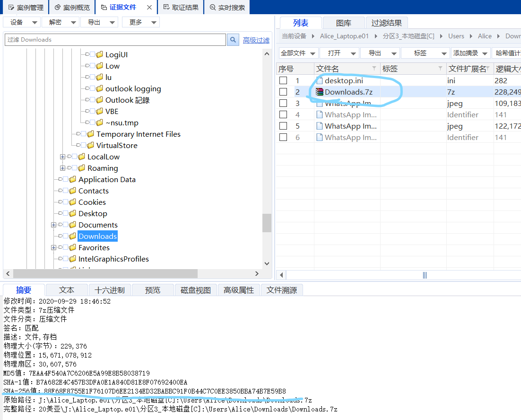Click the search magnifier button beside filter box

pyautogui.click(x=233, y=40)
